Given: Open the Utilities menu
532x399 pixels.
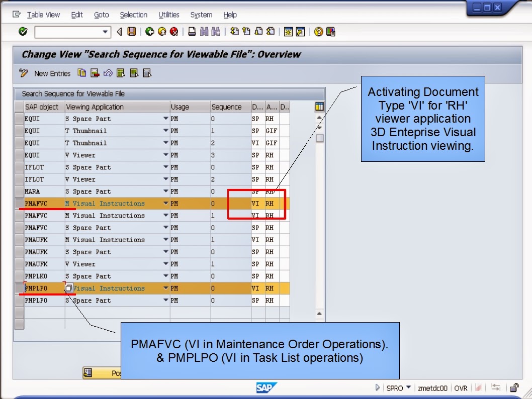Looking at the screenshot, I should click(x=168, y=15).
